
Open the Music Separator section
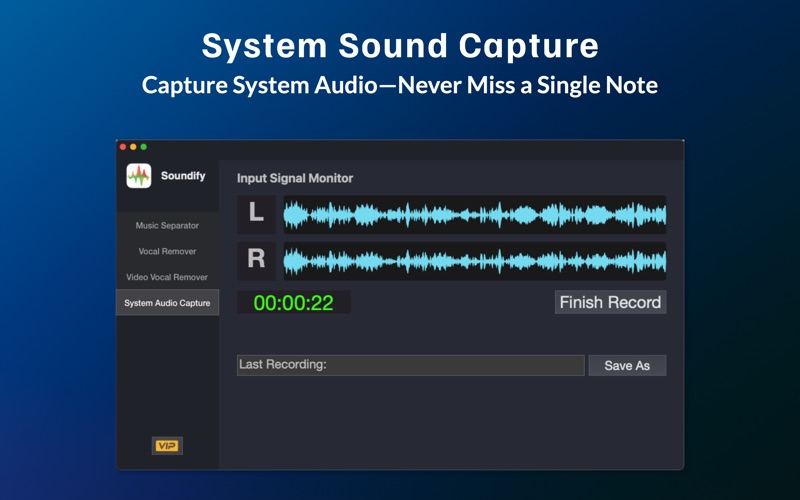167,226
